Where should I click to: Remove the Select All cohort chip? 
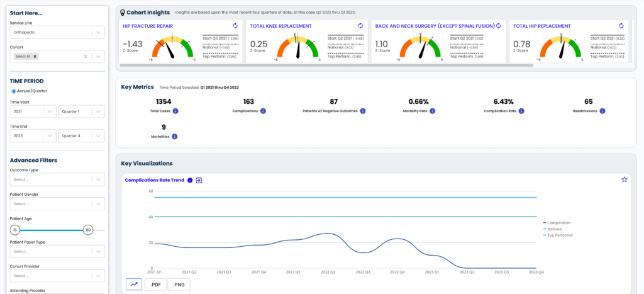pos(35,57)
